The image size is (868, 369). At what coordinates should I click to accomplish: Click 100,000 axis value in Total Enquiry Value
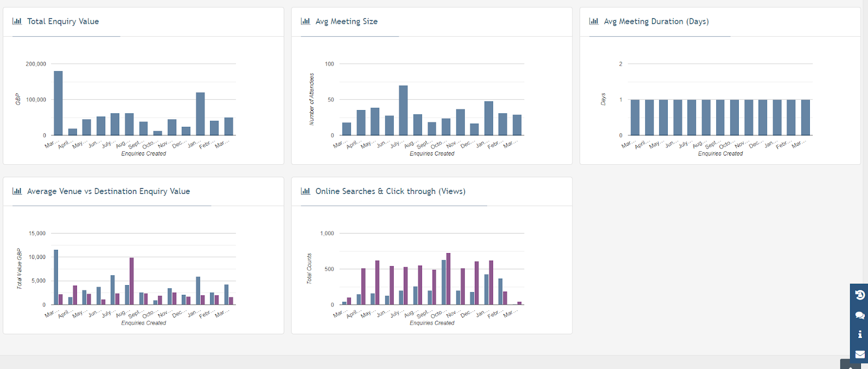click(x=36, y=100)
